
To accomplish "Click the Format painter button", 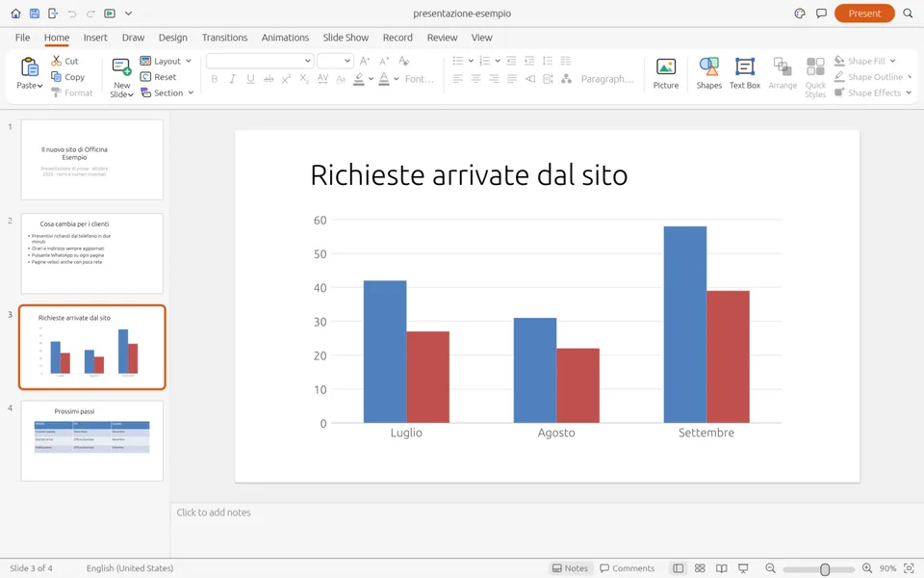I will coord(72,92).
